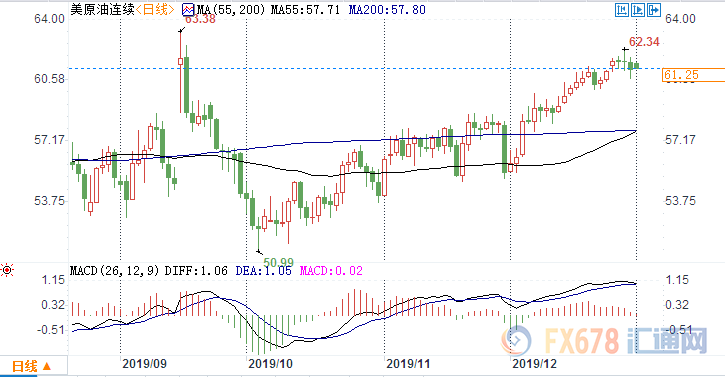Click the magenta MACD:0.02 value label

click(331, 271)
